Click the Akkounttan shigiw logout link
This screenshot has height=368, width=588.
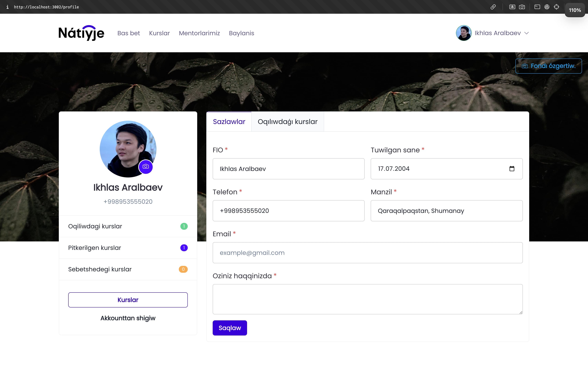pyautogui.click(x=128, y=318)
